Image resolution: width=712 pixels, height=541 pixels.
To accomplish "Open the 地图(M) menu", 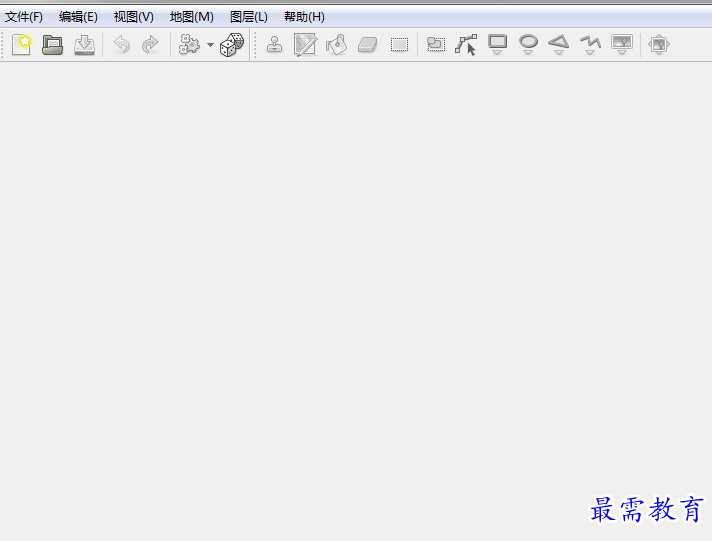I will click(x=192, y=17).
